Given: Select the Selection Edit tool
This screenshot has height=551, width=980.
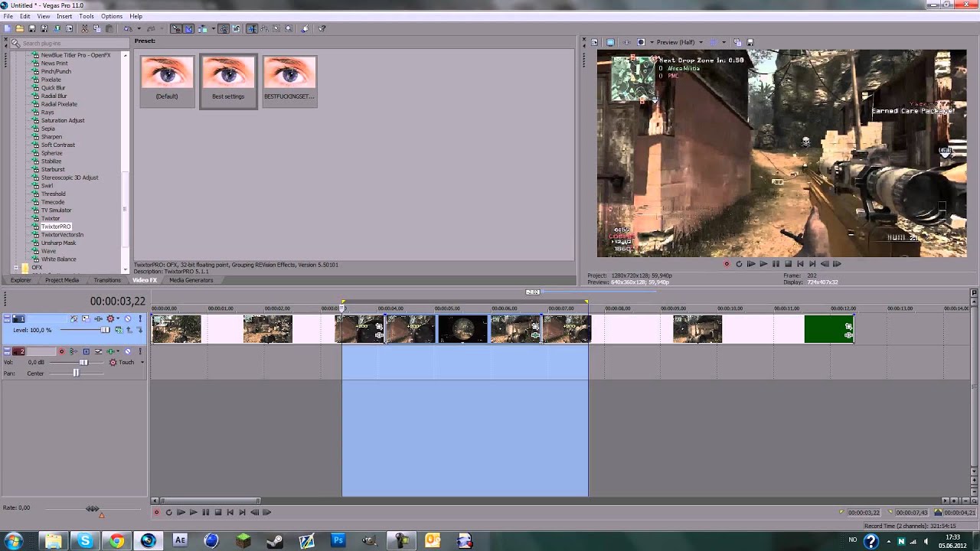Looking at the screenshot, I should tap(276, 28).
